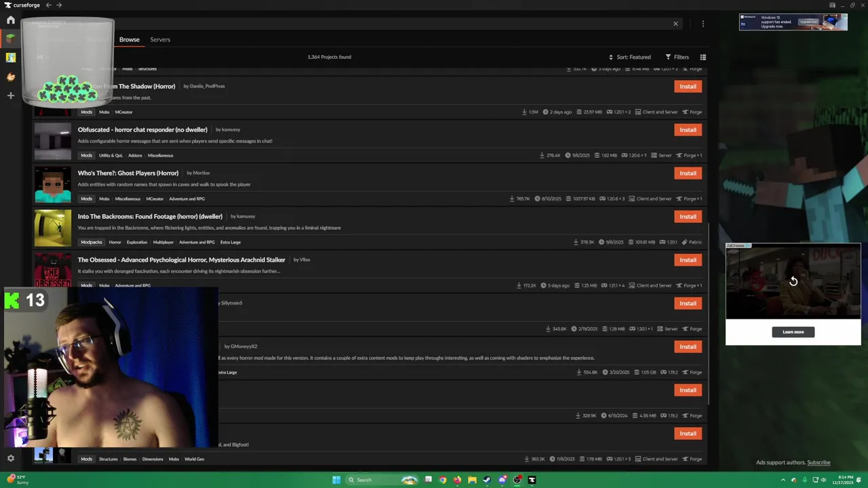Open author GMoneyyX2 profile
Screen dimensions: 868x488
pos(244,346)
